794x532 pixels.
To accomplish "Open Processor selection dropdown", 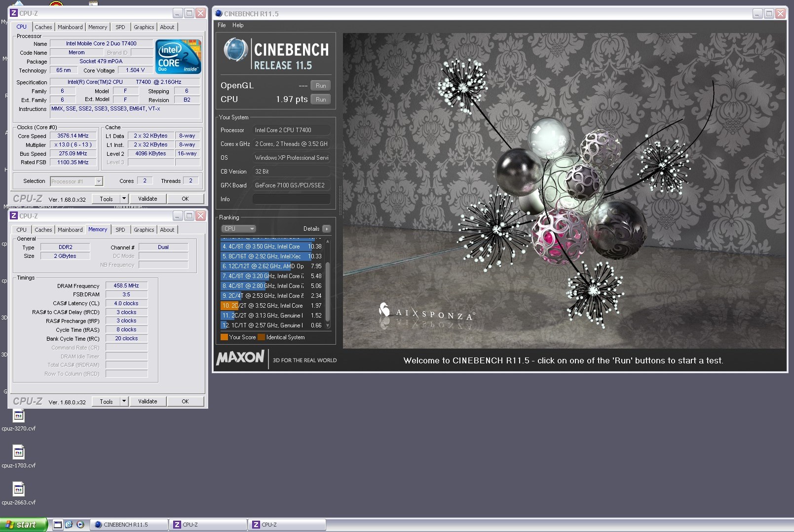I will pyautogui.click(x=76, y=181).
